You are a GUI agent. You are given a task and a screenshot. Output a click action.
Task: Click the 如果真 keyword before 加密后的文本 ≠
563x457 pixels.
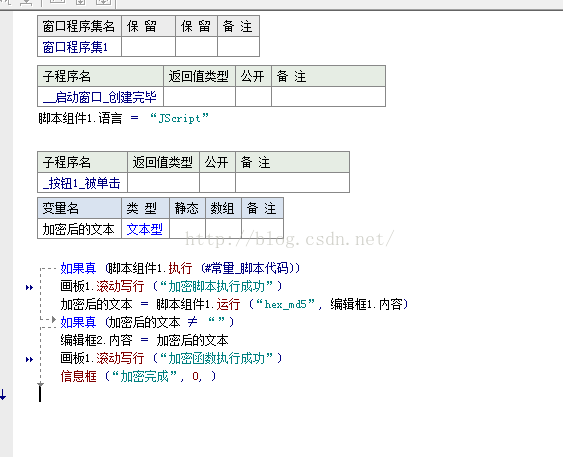tap(78, 322)
